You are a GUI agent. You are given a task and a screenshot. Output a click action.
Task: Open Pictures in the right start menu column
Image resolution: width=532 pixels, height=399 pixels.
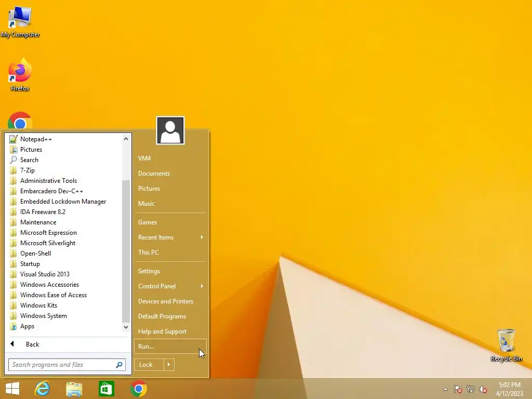(170, 189)
